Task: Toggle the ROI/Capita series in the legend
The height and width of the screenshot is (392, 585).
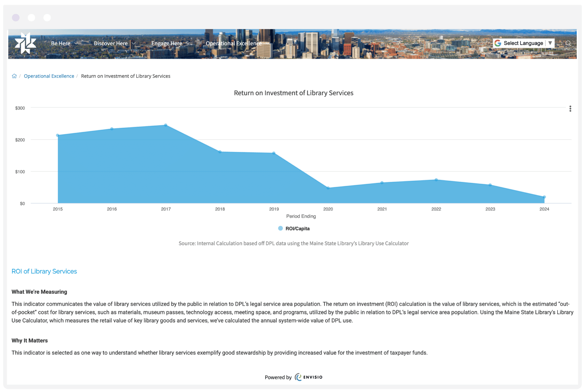Action: [297, 228]
